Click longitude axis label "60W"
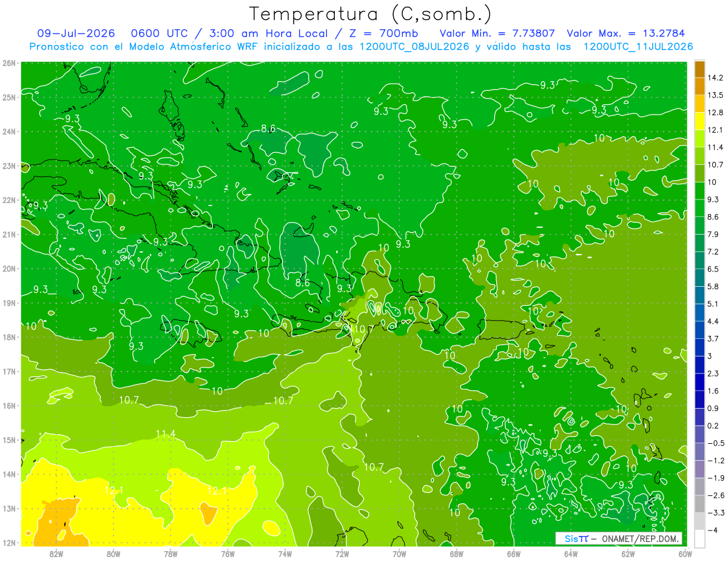Viewport: 728px width, 562px height. coord(685,553)
